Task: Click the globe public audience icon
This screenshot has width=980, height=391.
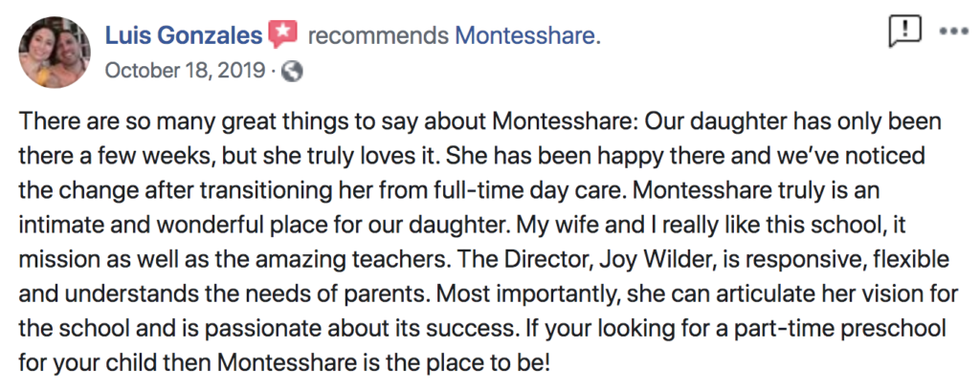Action: click(294, 71)
